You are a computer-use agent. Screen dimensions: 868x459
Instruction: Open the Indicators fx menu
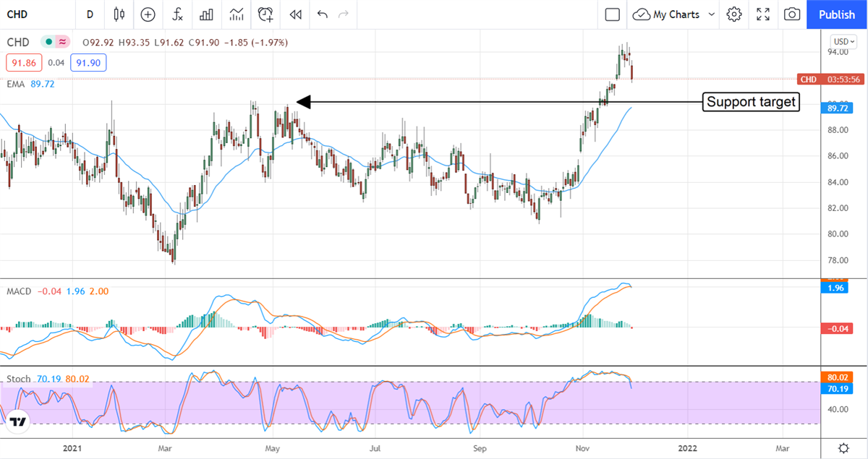177,14
